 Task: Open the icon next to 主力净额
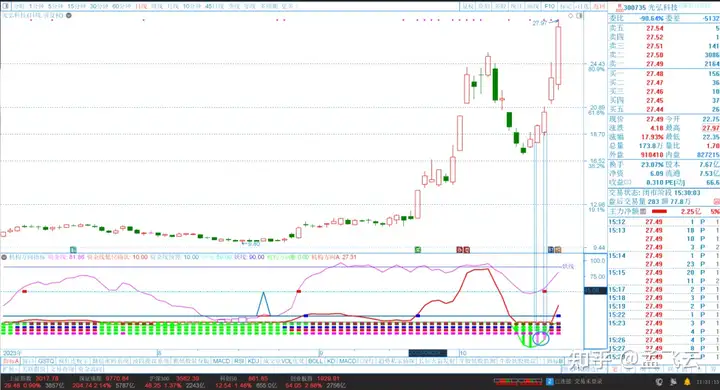(x=643, y=212)
